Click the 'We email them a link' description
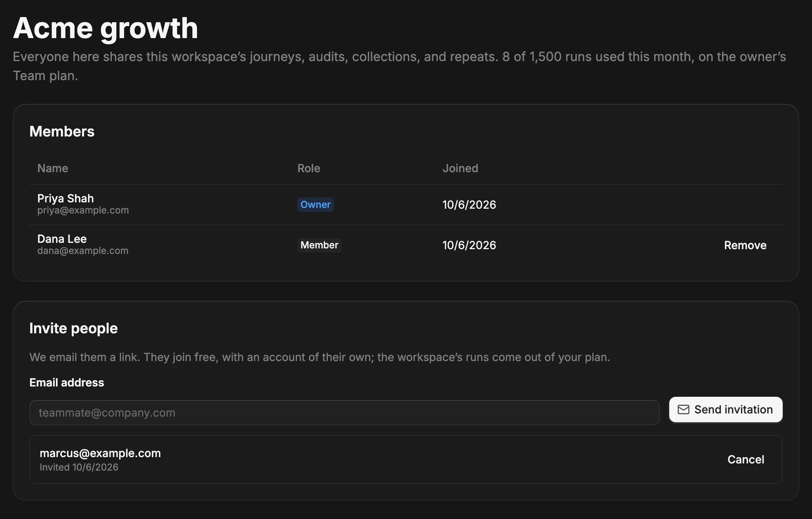 (320, 357)
